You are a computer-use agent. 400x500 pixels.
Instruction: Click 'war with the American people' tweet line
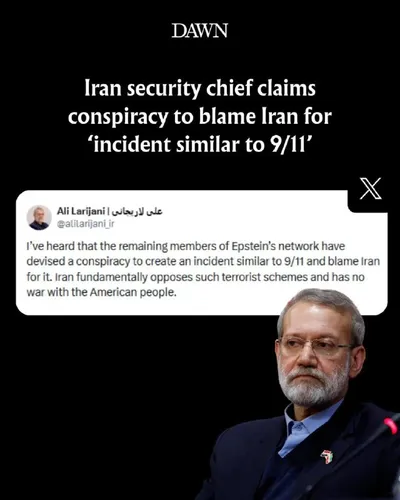[101, 292]
